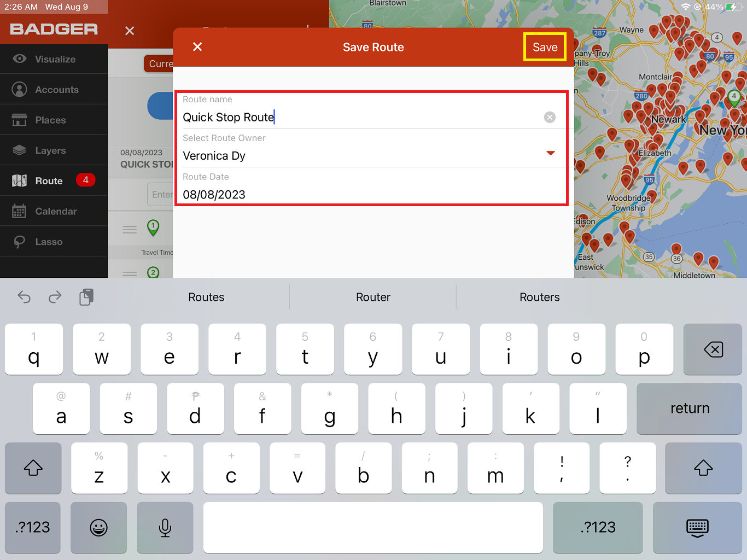Tap the hide keyboard key
Screen dimensions: 747x560
[x=697, y=527]
